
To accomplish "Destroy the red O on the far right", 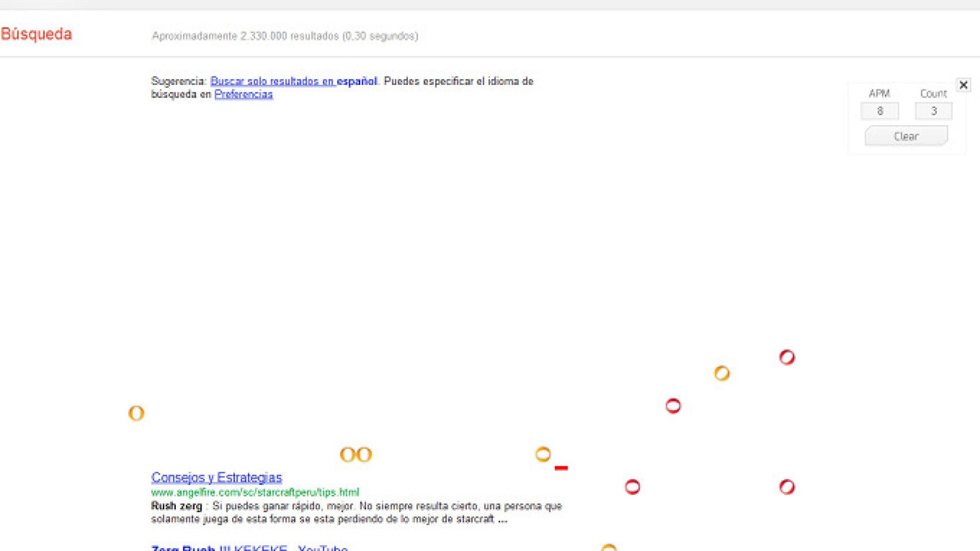I will click(x=786, y=487).
